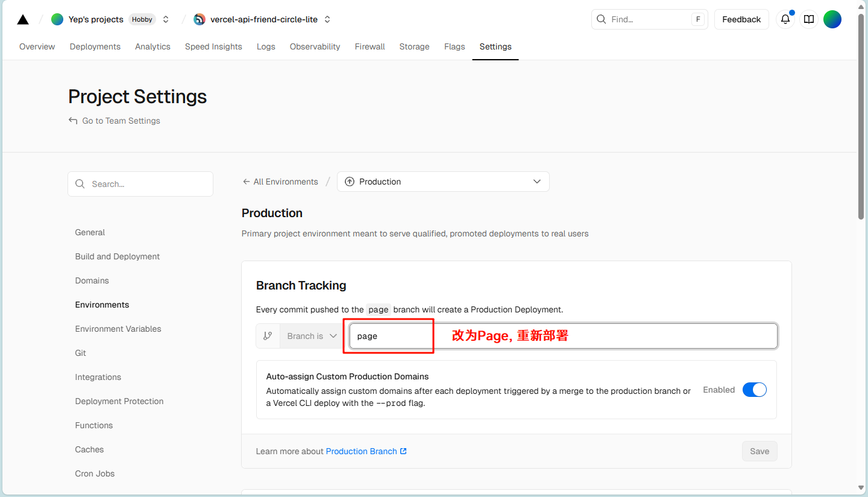Open Environment Variables settings
This screenshot has height=497, width=868.
(118, 329)
